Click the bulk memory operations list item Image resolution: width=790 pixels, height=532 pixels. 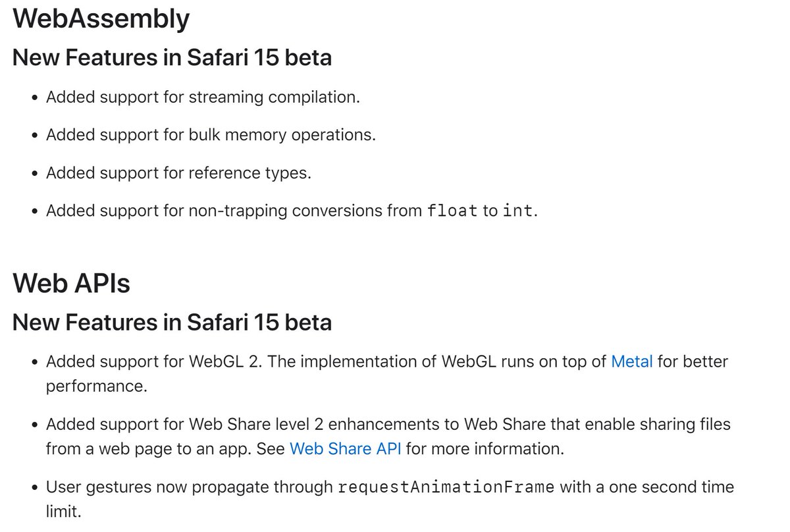[211, 135]
